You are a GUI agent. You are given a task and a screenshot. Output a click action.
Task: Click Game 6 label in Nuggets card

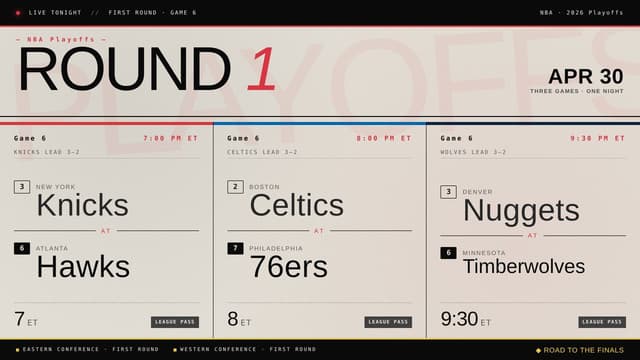tap(457, 138)
